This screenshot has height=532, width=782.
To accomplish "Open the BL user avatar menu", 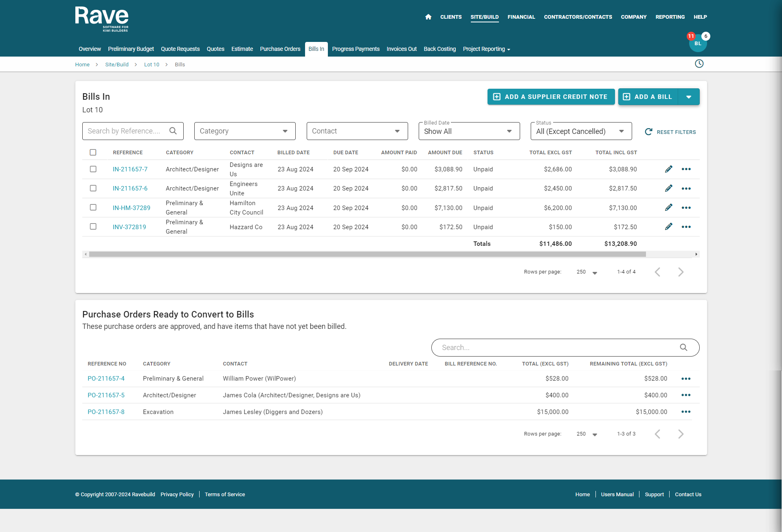I will pyautogui.click(x=698, y=44).
